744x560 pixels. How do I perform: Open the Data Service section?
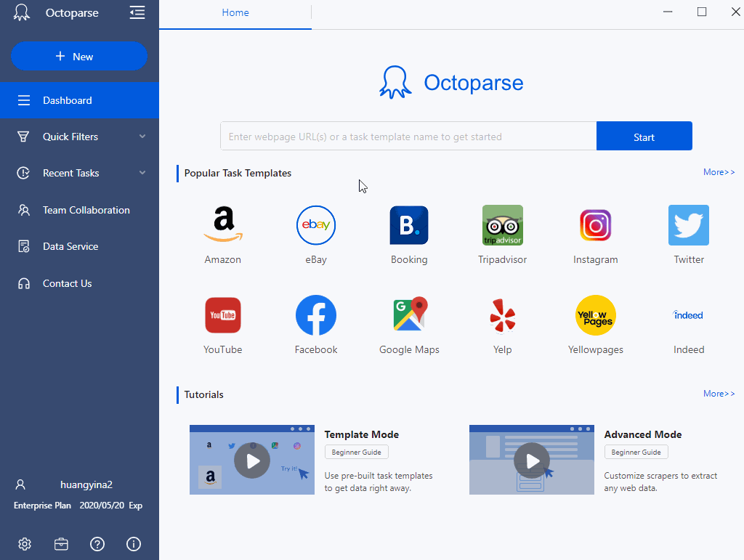[79, 246]
